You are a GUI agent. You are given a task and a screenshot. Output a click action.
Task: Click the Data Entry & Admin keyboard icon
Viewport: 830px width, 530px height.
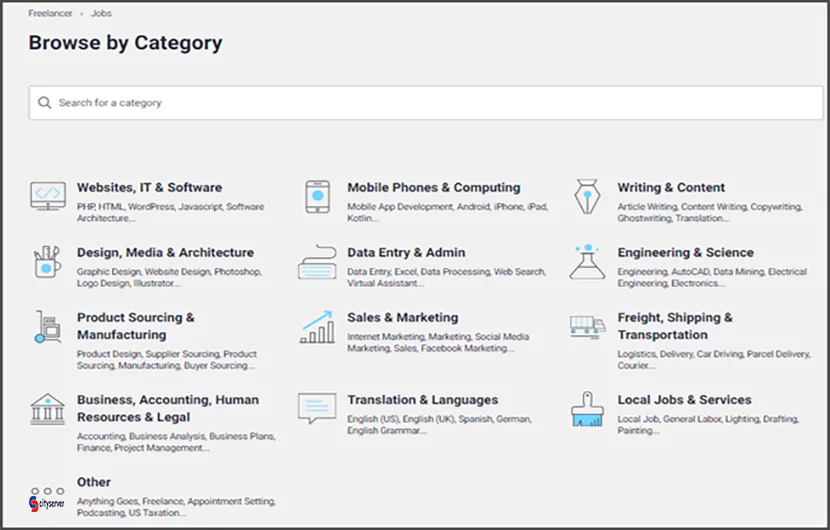point(317,262)
